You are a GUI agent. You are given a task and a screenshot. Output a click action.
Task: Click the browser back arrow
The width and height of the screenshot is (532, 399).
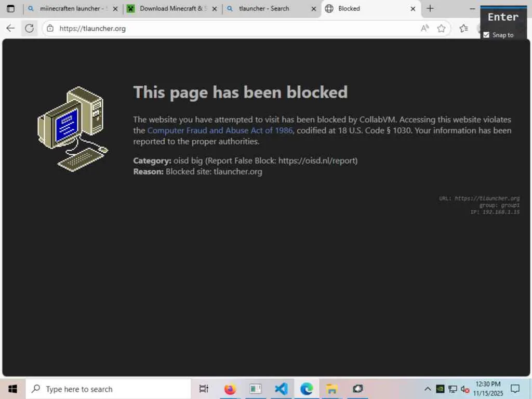(10, 28)
